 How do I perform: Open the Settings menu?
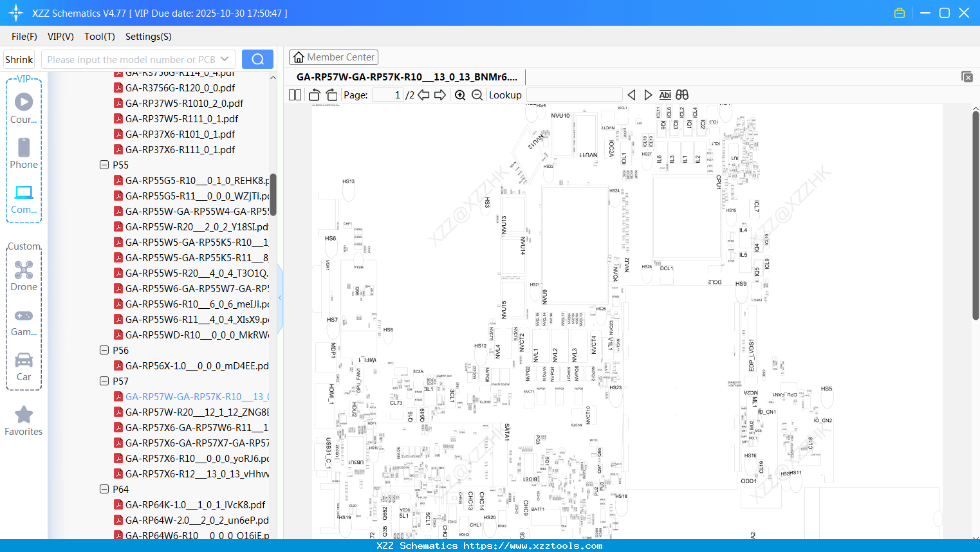149,37
